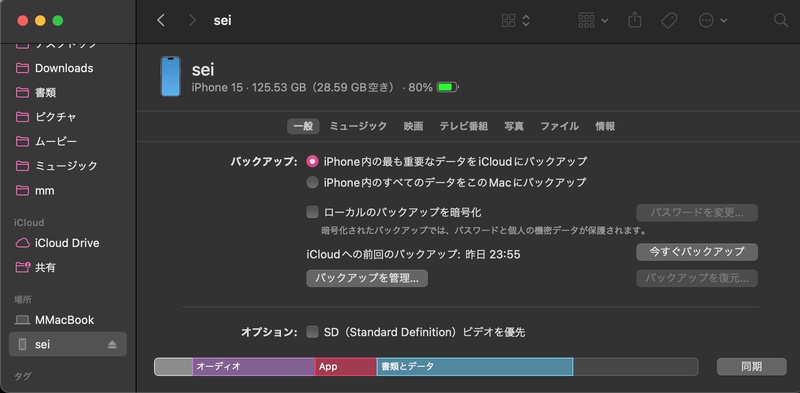Open the group-by options dropdown
Viewport: 800px width, 393px height.
tap(593, 20)
